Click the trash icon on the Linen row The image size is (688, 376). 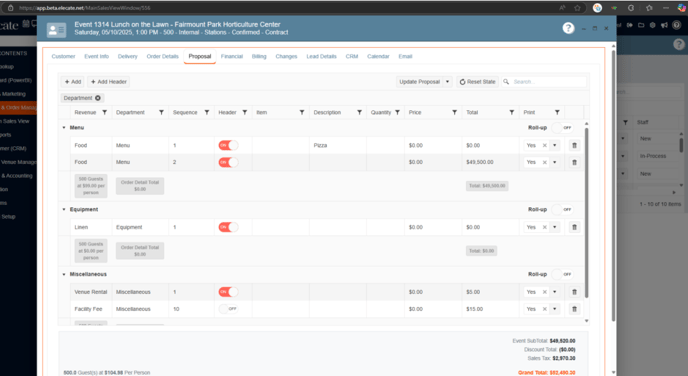[574, 227]
